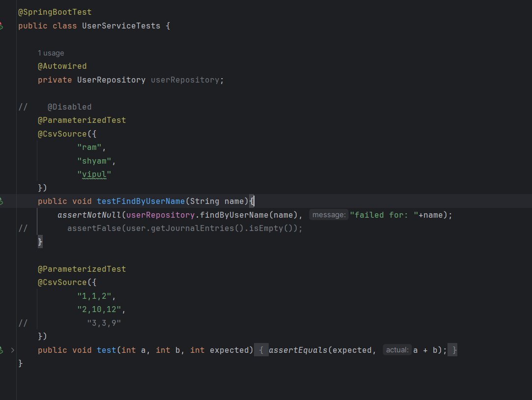Click the UserRepository type name
The image size is (532, 400).
click(x=112, y=80)
